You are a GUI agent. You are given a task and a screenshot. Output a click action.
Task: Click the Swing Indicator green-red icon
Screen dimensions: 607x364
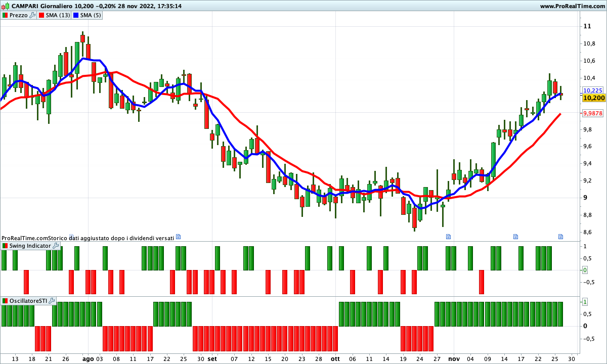[x=5, y=246]
